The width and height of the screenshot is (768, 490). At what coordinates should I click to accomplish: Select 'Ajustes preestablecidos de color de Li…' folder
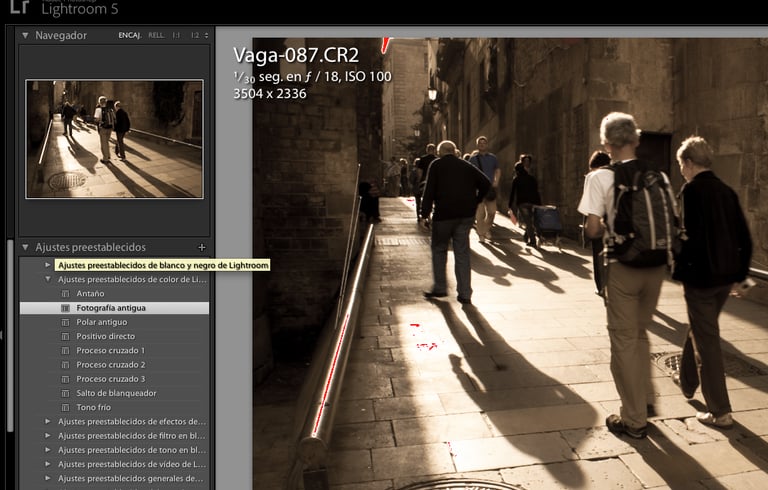click(132, 279)
